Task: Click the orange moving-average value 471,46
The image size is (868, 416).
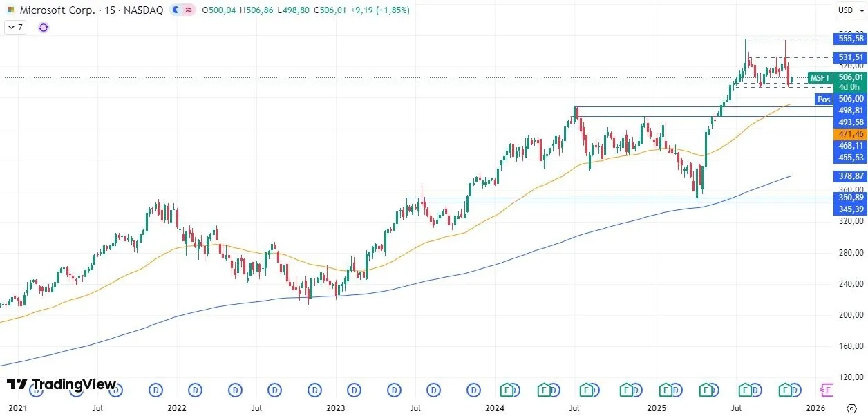Action: [851, 133]
